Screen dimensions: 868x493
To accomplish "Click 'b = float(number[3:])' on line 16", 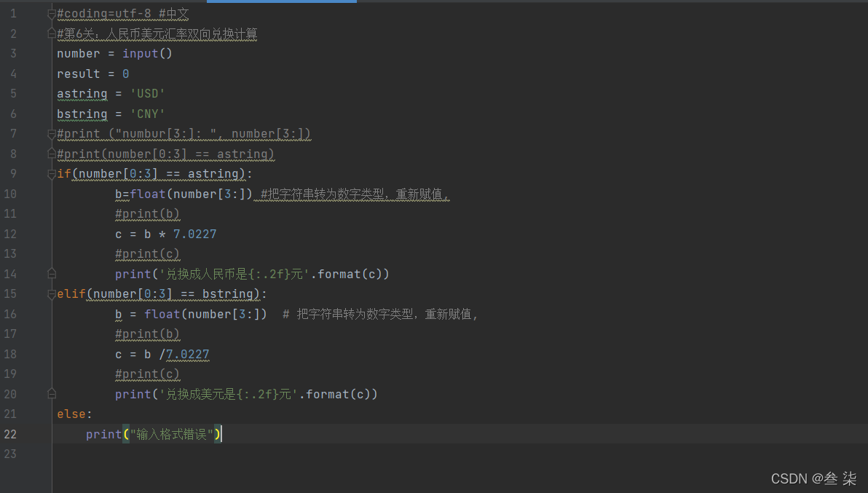I will tap(191, 315).
